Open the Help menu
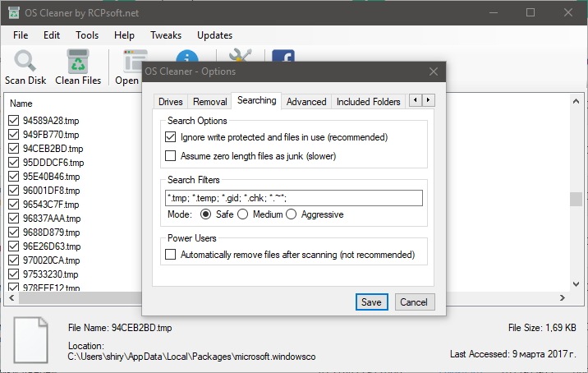 click(124, 35)
